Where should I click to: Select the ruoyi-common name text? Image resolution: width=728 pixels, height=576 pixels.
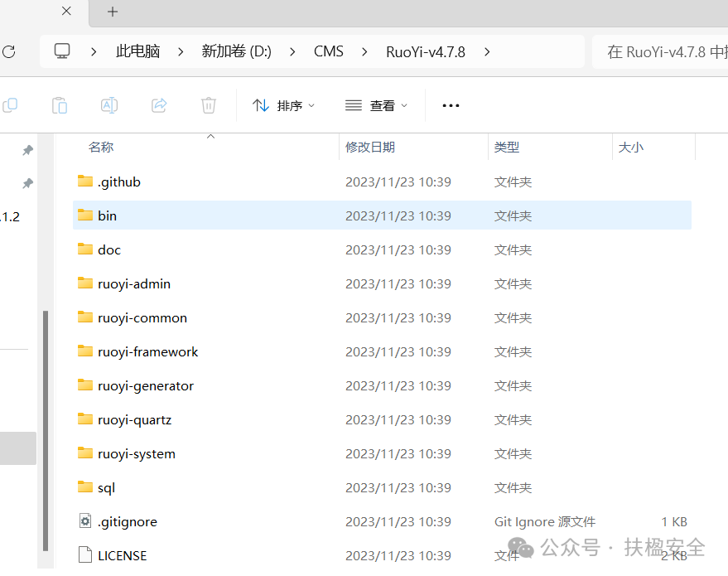point(142,317)
